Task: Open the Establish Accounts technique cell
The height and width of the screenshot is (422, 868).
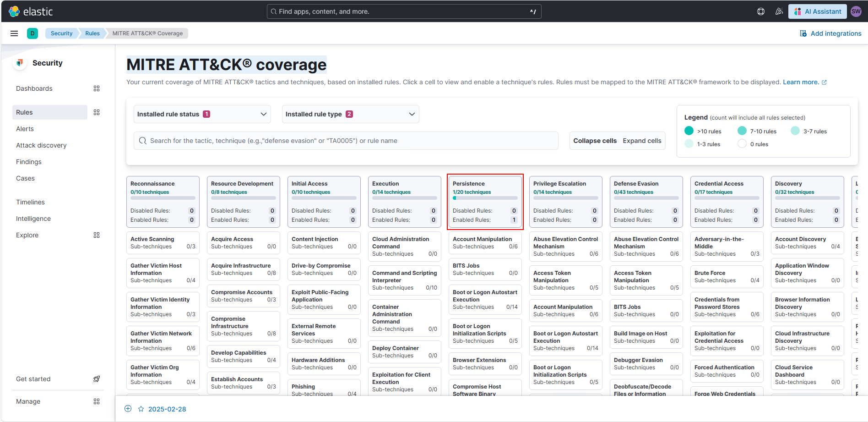Action: [x=244, y=383]
